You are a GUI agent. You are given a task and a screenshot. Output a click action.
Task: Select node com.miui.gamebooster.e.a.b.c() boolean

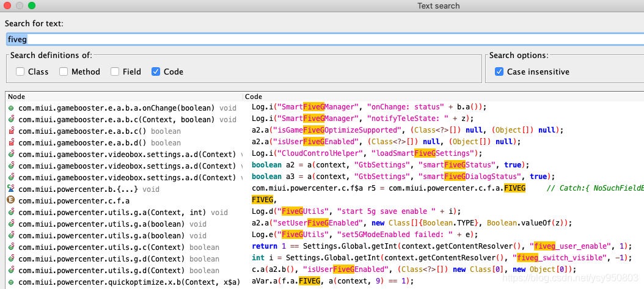click(100, 131)
